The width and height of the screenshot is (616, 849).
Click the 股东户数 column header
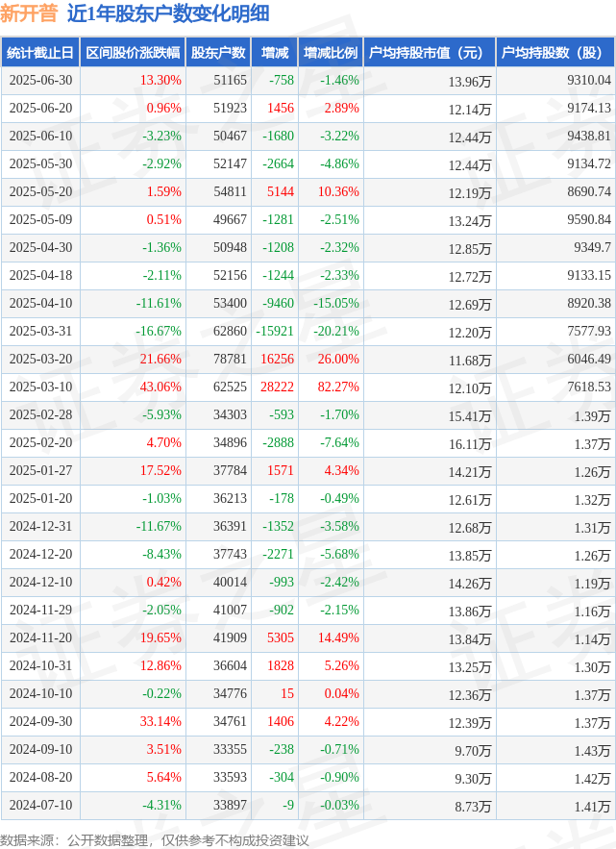pyautogui.click(x=218, y=53)
